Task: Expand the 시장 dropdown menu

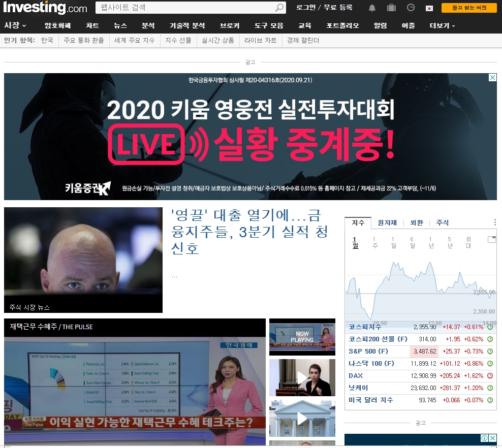Action: click(15, 25)
